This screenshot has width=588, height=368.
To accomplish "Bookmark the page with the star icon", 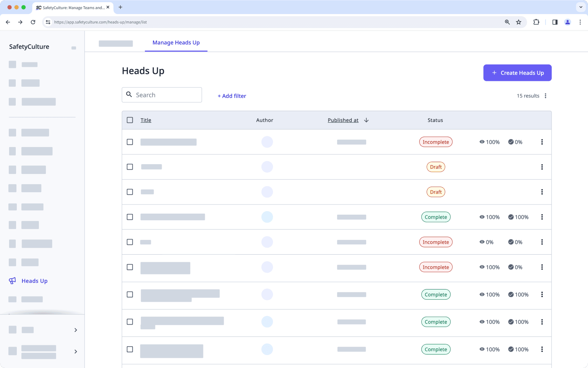I will [518, 22].
